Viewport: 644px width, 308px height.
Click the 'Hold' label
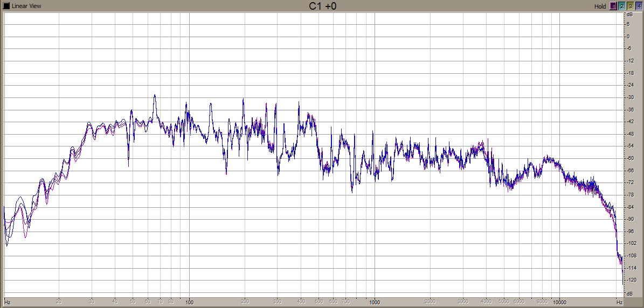(x=600, y=6)
